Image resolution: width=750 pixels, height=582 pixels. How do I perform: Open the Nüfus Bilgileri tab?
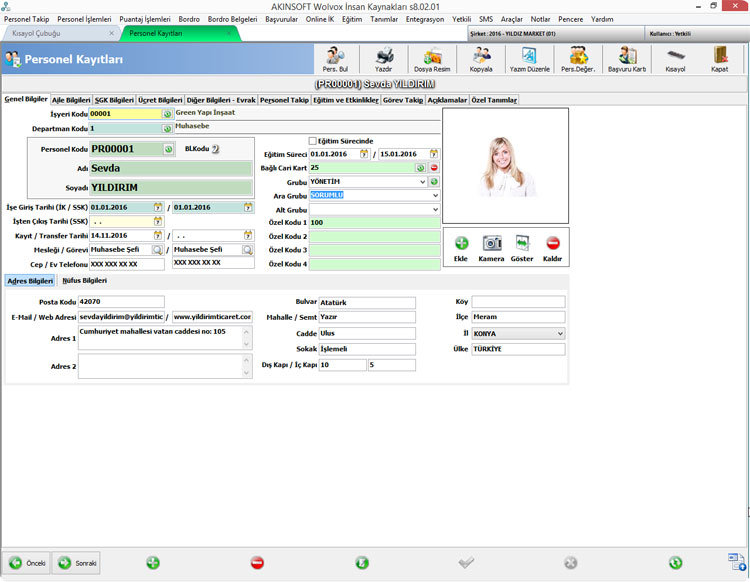tap(85, 281)
